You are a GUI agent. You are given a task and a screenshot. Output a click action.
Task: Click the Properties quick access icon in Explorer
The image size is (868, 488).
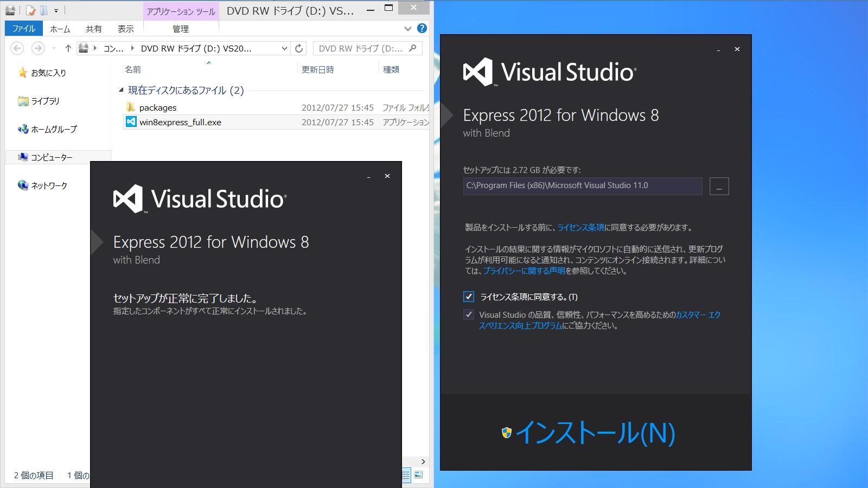(x=30, y=10)
